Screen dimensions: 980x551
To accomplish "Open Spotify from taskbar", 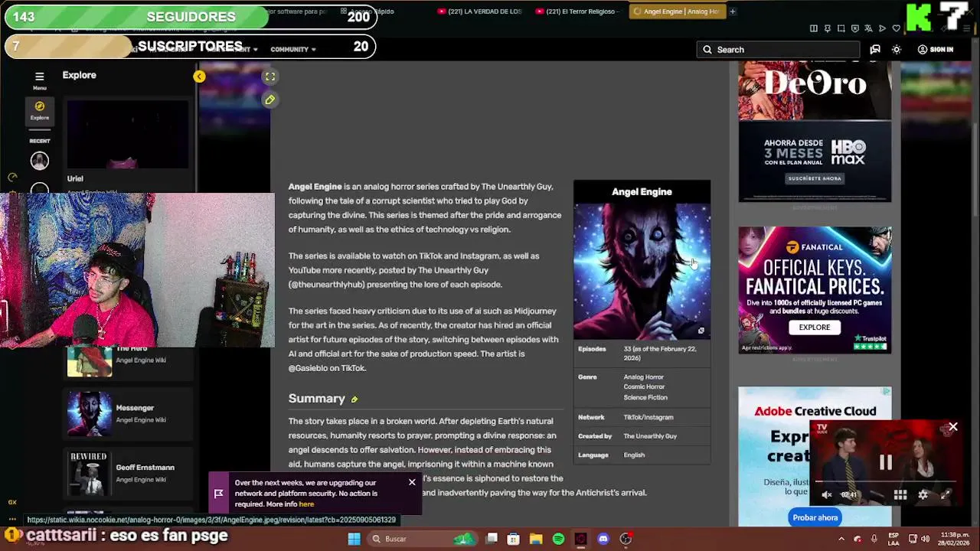I will click(x=558, y=539).
